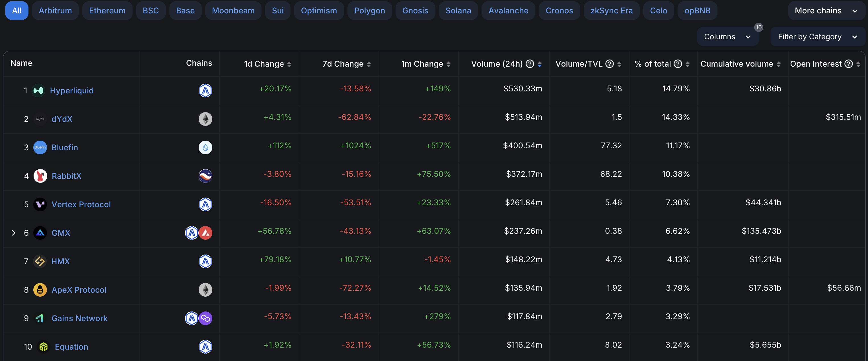Click the Volume (24h) help question icon
The image size is (868, 361).
530,64
